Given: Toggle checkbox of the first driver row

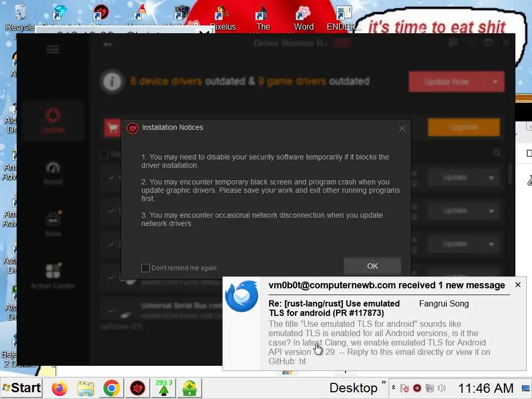Looking at the screenshot, I should coord(112,178).
